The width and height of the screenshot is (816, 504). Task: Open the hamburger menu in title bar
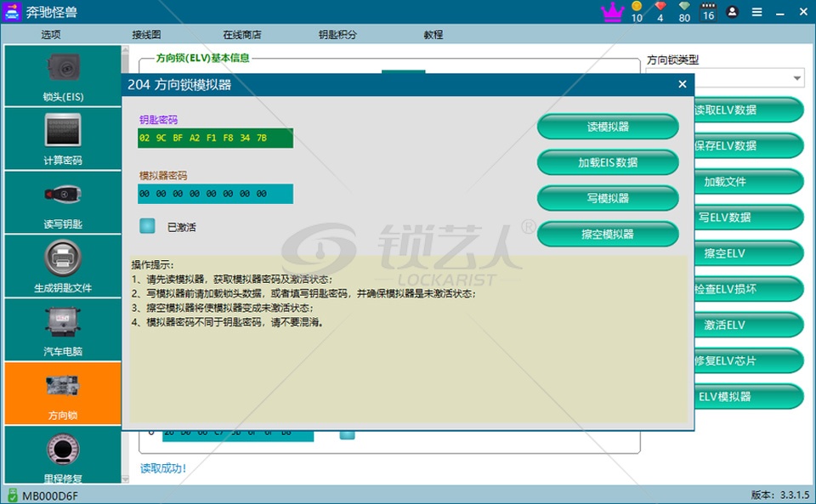tap(757, 12)
